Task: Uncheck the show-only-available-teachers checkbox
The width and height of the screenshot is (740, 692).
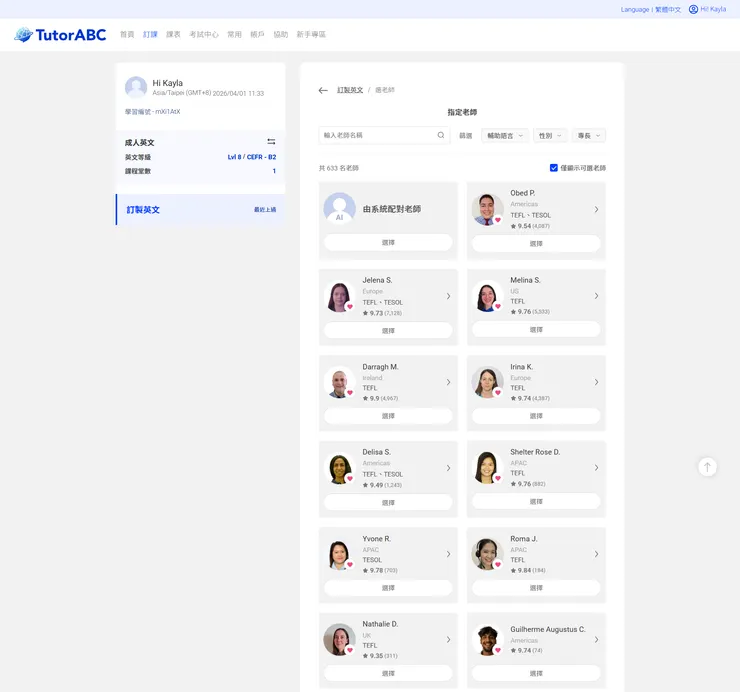Action: (554, 168)
